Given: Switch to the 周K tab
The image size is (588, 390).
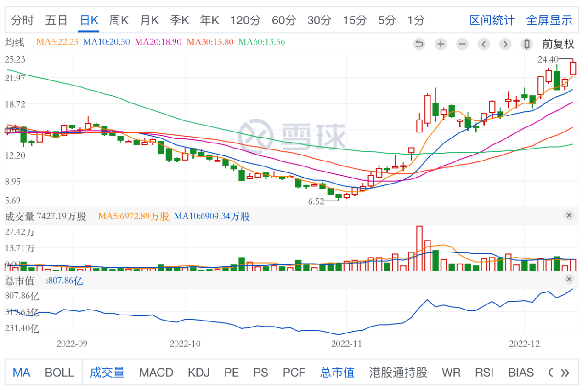Looking at the screenshot, I should click(x=119, y=20).
